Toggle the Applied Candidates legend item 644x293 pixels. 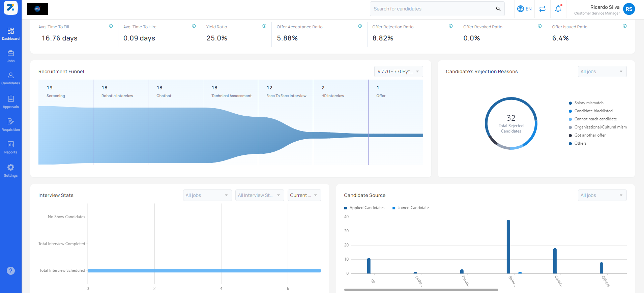[x=364, y=208]
